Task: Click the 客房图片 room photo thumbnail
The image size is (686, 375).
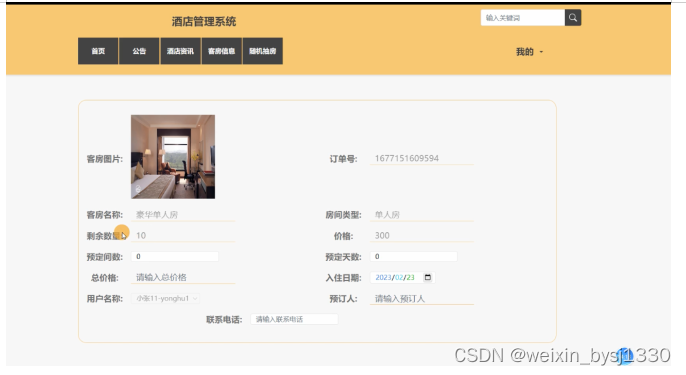Action: click(x=173, y=157)
